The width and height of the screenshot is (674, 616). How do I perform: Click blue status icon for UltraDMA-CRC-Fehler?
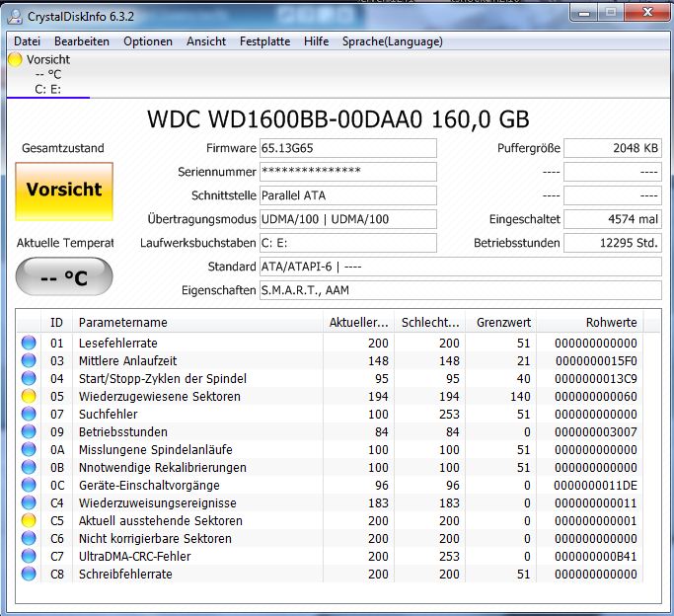tap(29, 556)
